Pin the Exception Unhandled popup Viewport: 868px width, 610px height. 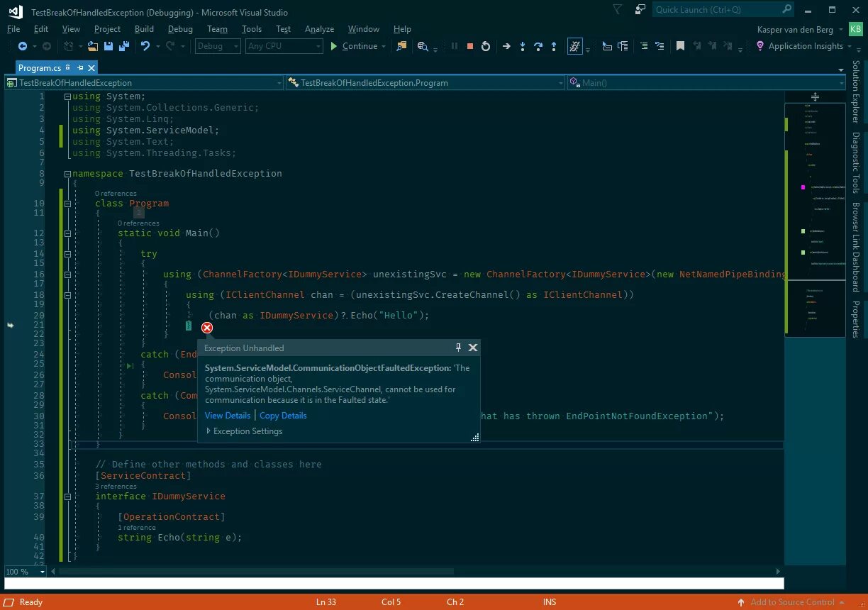click(458, 348)
